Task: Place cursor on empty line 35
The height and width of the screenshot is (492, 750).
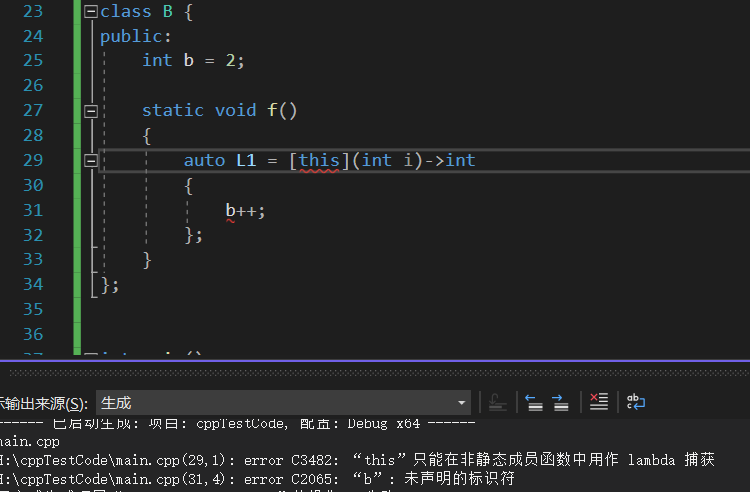Action: tap(300, 309)
